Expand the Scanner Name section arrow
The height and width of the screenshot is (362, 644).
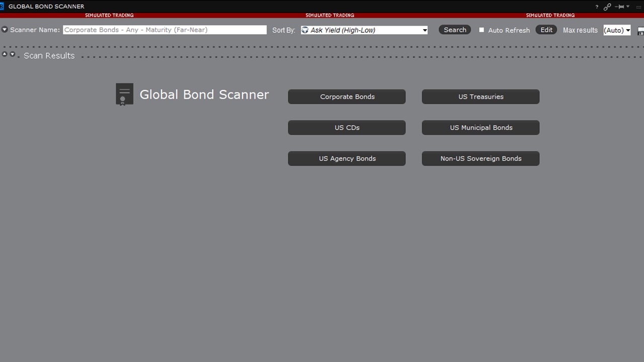tap(4, 29)
